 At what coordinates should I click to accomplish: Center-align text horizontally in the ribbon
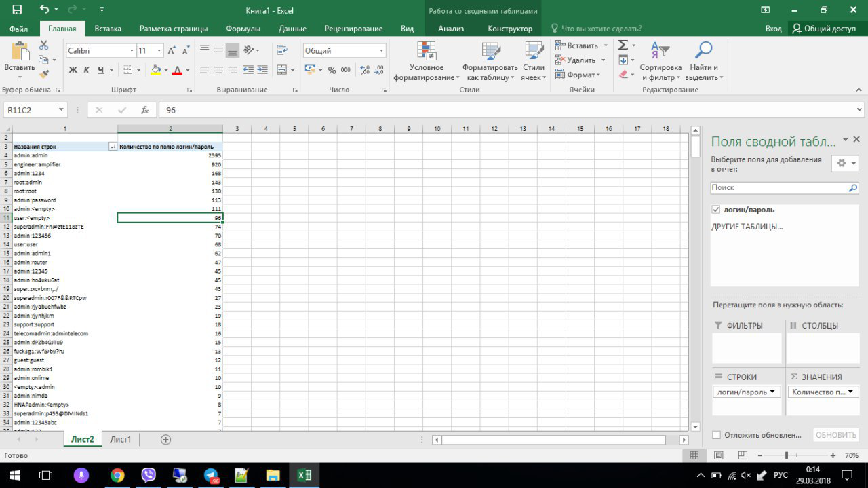pos(218,70)
